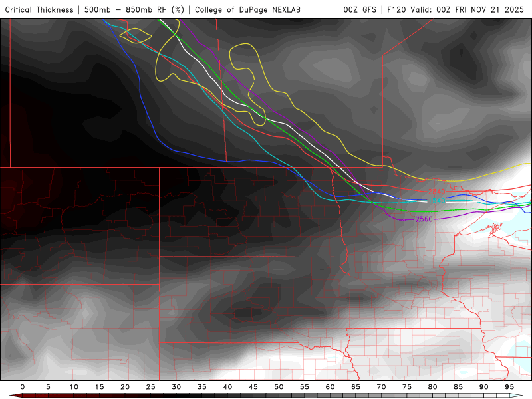Image resolution: width=532 pixels, height=399 pixels.
Task: Click the colorbar tick label "85"
Action: point(458,387)
